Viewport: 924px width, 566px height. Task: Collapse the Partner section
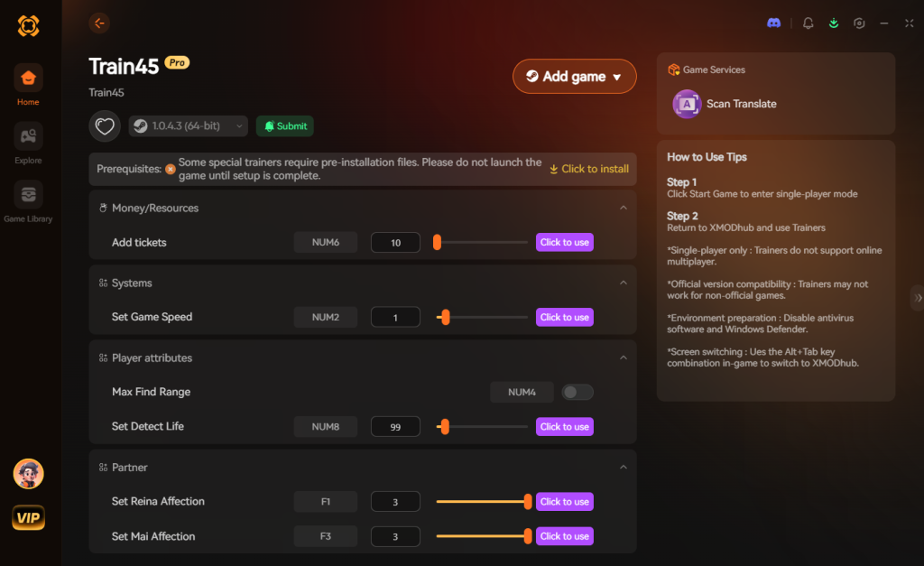point(623,467)
